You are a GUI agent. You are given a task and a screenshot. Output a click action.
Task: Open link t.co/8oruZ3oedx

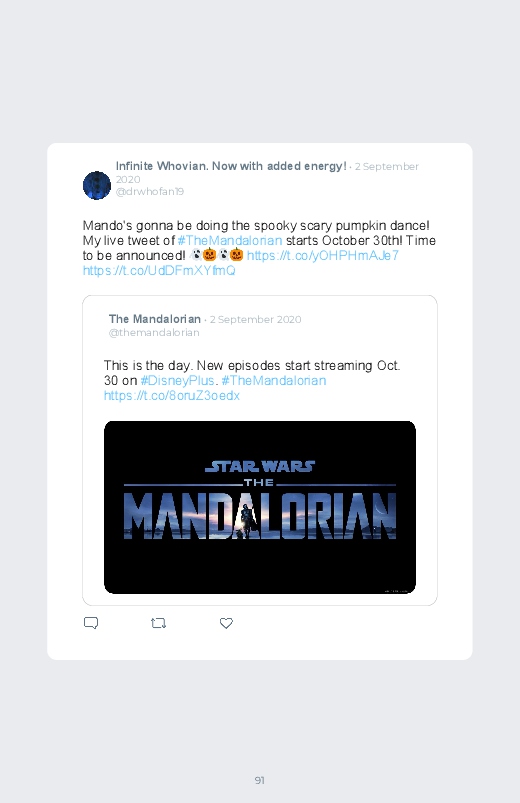point(172,395)
